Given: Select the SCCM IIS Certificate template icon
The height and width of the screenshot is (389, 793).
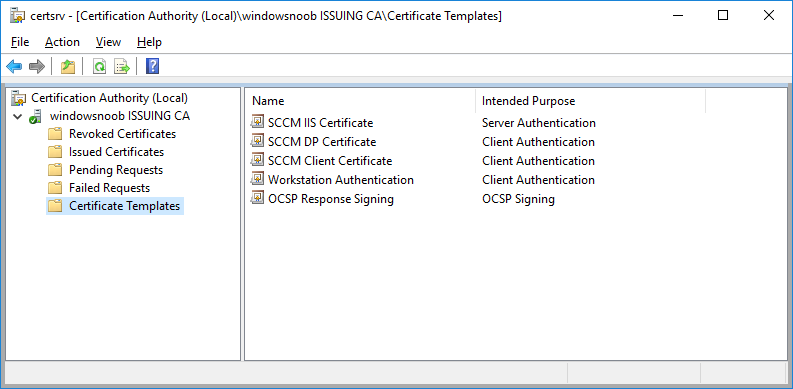Looking at the screenshot, I should coord(257,122).
